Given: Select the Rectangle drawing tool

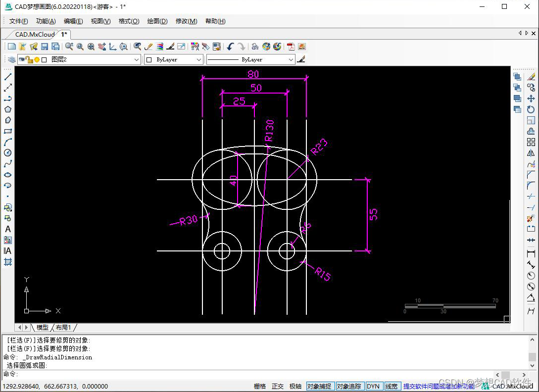Looking at the screenshot, I should (8, 131).
